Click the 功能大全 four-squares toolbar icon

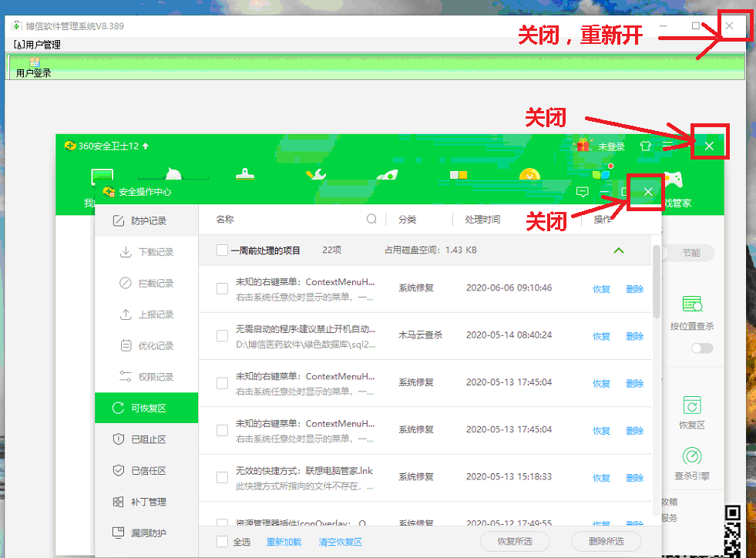click(x=459, y=175)
